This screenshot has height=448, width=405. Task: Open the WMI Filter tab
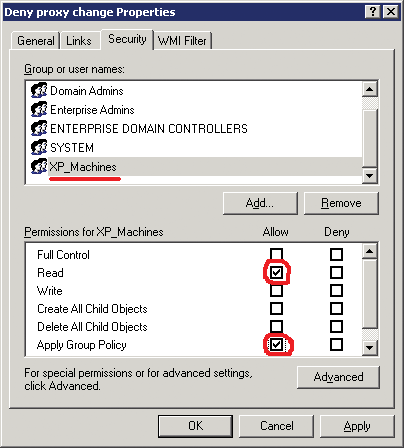[x=182, y=41]
